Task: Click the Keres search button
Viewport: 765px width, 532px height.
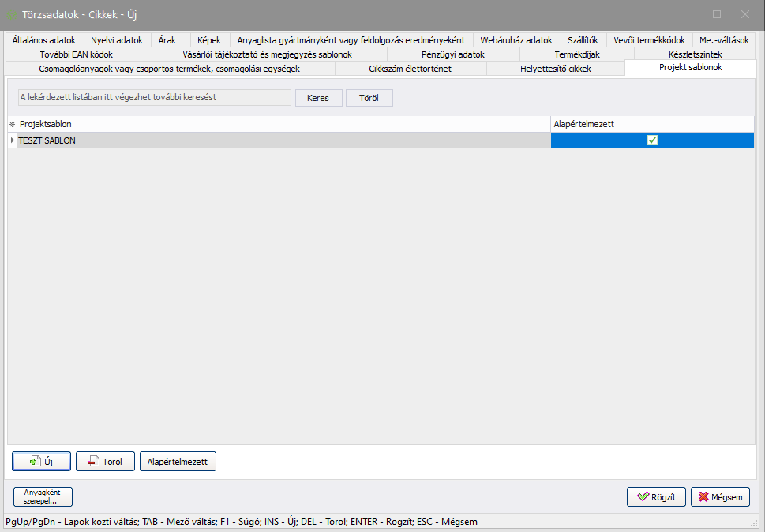Action: [318, 98]
